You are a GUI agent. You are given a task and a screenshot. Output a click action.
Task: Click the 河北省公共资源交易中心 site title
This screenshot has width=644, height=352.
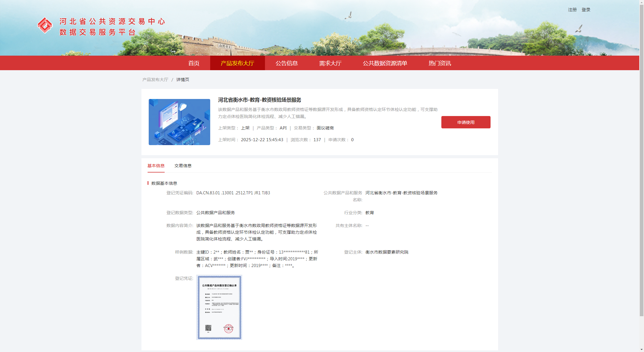(x=112, y=22)
